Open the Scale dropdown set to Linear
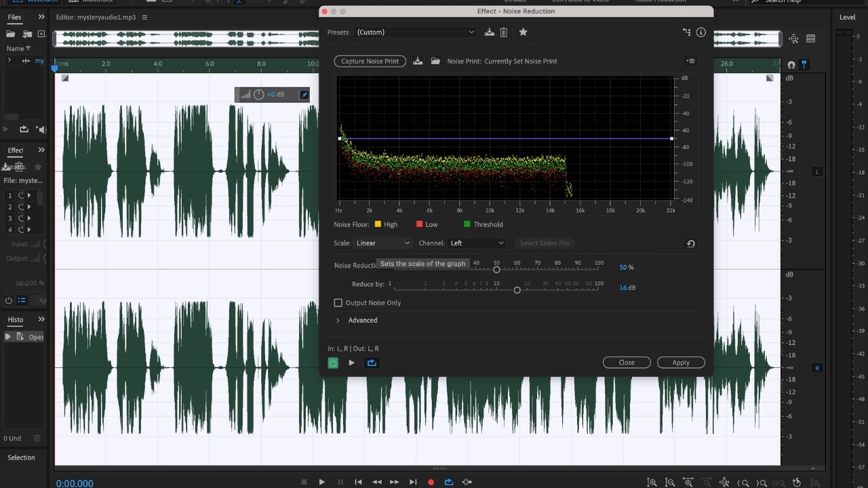Screen dimensions: 868x488 [x=382, y=243]
